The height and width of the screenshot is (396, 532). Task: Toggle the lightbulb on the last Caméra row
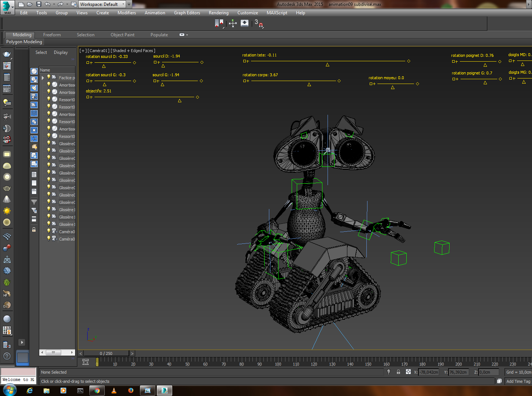[x=48, y=239]
